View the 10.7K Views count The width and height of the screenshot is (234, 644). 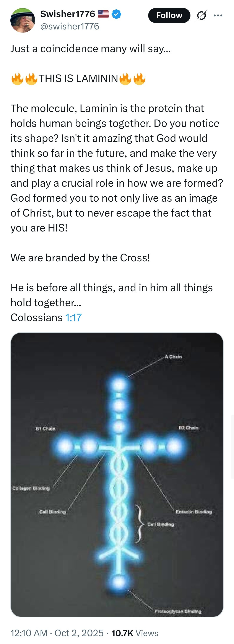135,633
